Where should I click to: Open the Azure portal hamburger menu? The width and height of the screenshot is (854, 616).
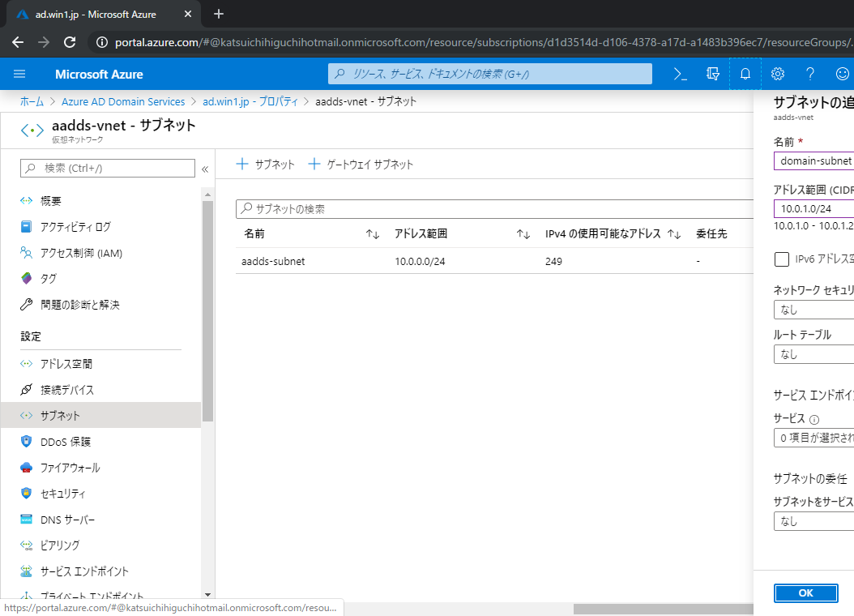[x=19, y=74]
